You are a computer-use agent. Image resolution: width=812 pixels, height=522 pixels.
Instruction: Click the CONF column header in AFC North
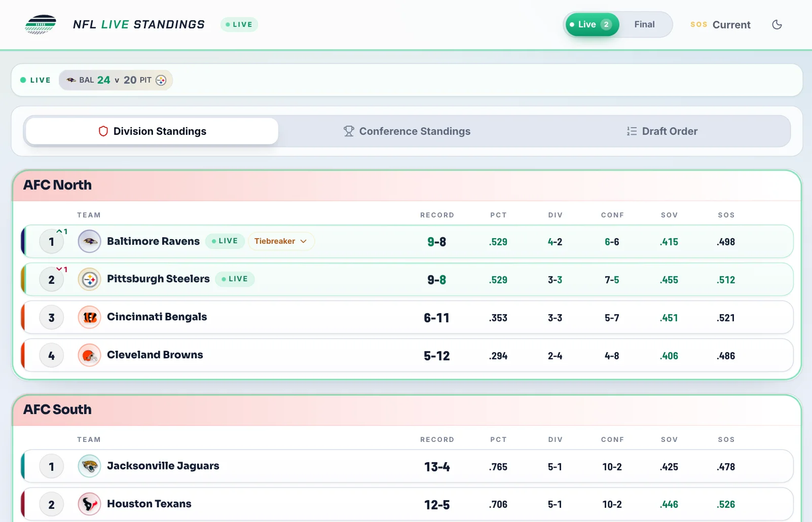612,215
